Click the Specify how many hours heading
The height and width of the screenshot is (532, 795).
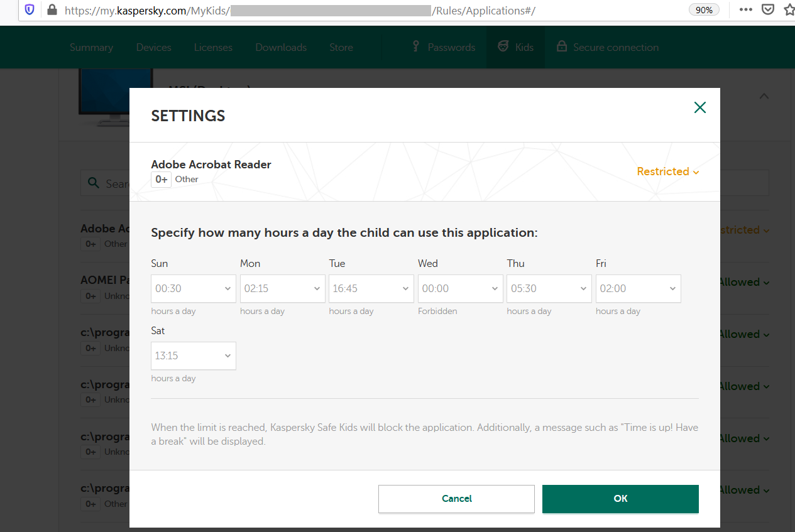[x=344, y=233]
